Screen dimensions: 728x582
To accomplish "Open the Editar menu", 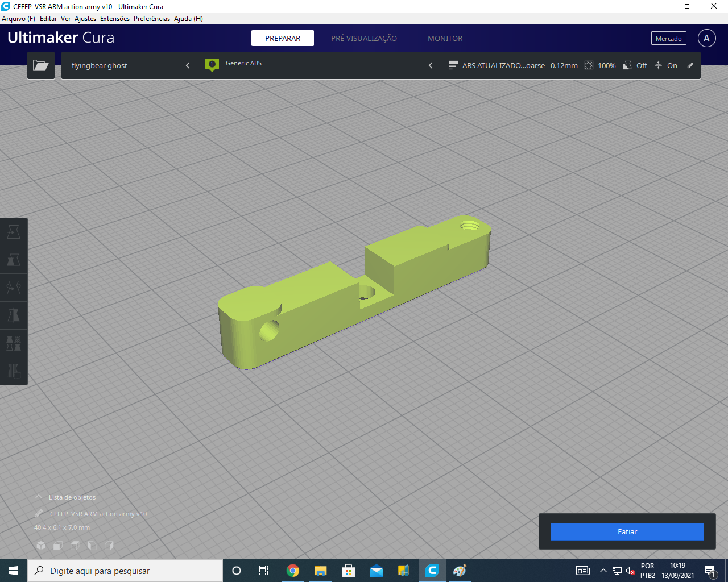I will 48,19.
